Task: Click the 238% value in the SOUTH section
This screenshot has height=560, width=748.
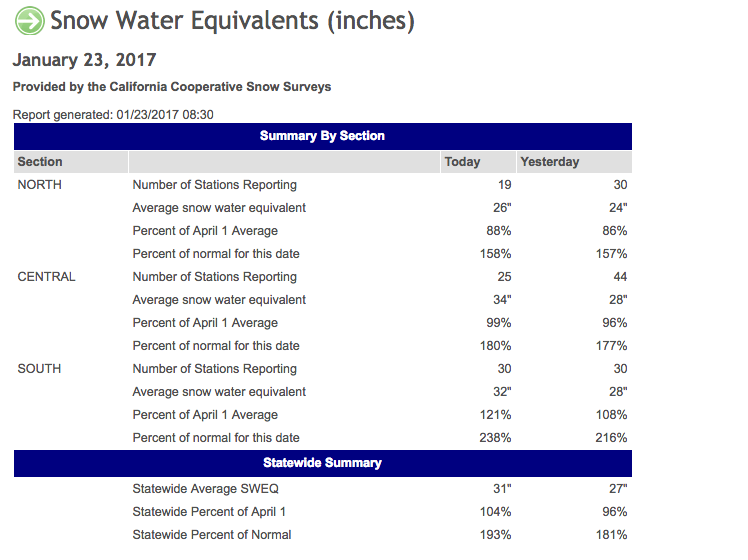Action: (x=496, y=438)
